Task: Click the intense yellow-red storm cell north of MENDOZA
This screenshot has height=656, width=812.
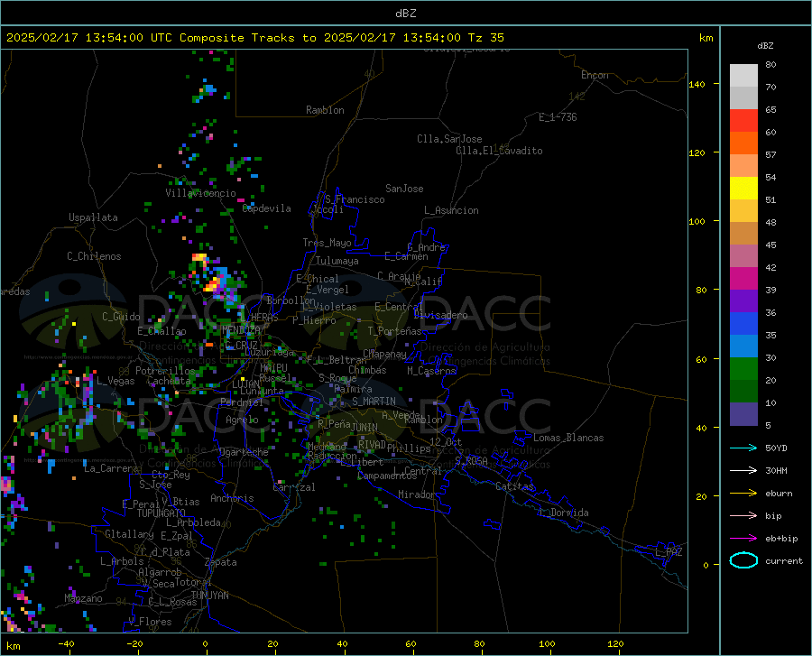Action: tap(212, 285)
